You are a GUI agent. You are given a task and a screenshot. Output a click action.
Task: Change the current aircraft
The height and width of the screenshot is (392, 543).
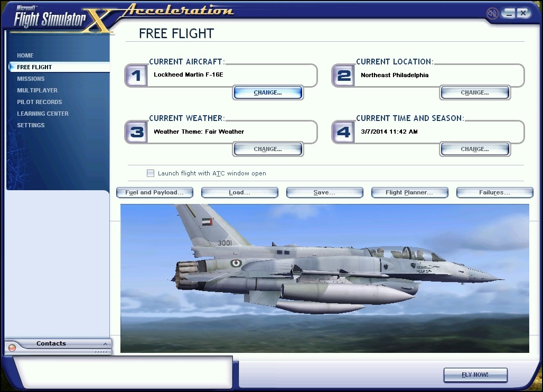[x=268, y=92]
